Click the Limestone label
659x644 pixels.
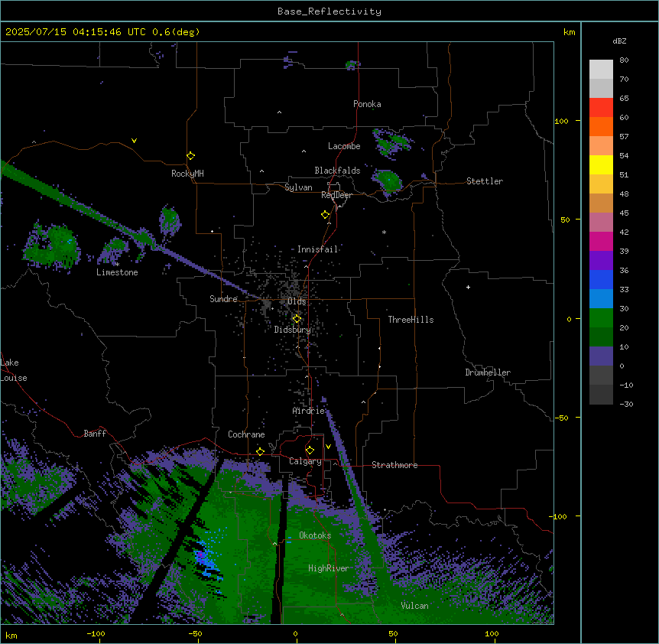[x=117, y=272]
